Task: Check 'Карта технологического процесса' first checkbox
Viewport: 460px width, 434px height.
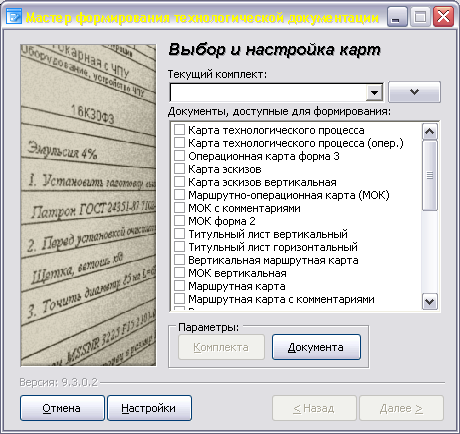Action: coord(179,130)
